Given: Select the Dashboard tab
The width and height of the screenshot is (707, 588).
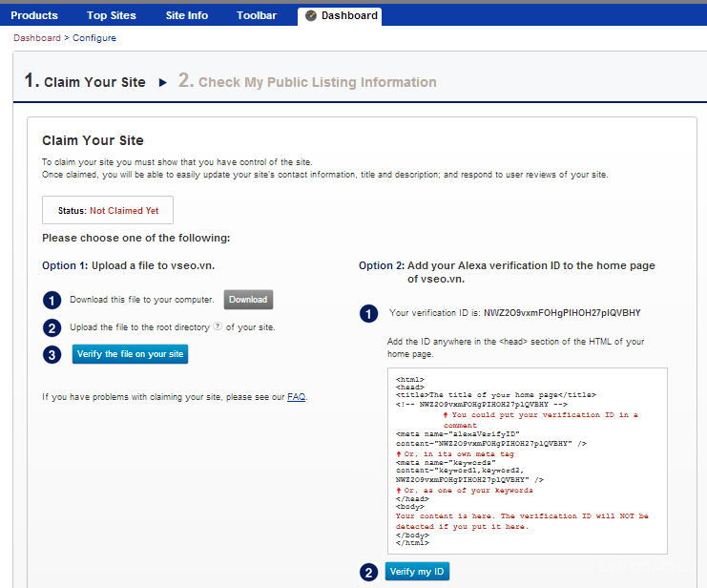Looking at the screenshot, I should (x=340, y=16).
